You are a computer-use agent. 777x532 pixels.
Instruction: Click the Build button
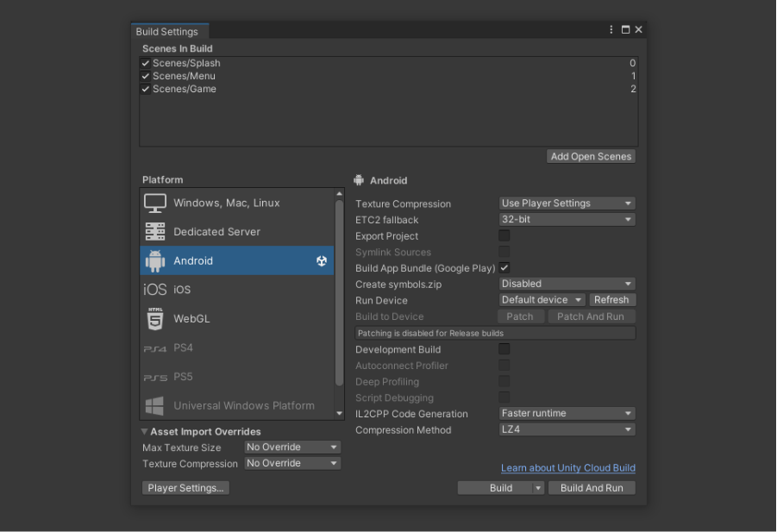tap(496, 488)
